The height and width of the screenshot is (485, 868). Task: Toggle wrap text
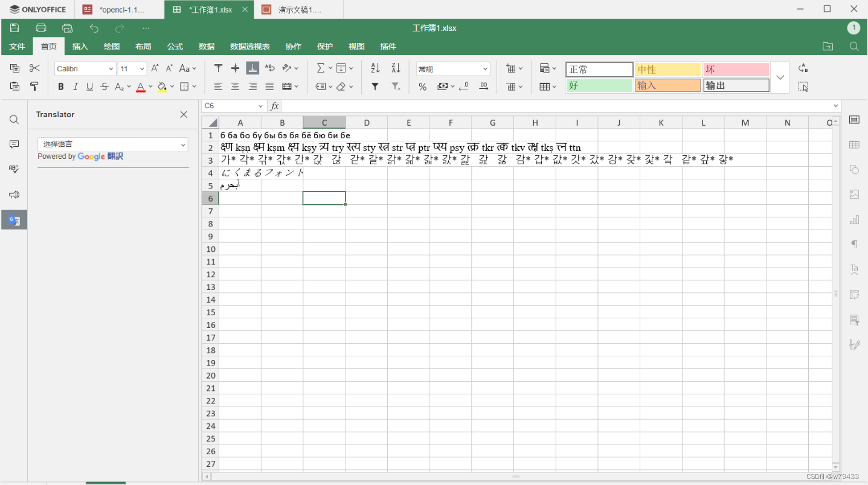click(270, 68)
